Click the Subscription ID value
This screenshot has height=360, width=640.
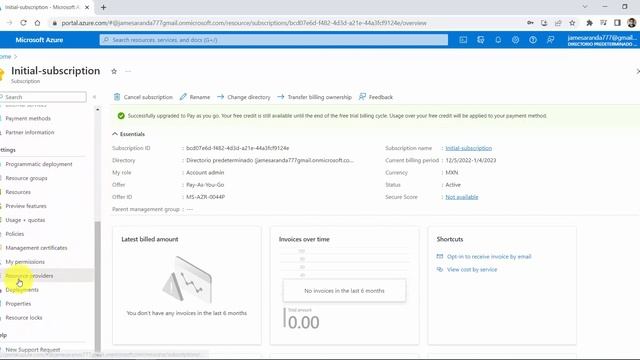238,148
